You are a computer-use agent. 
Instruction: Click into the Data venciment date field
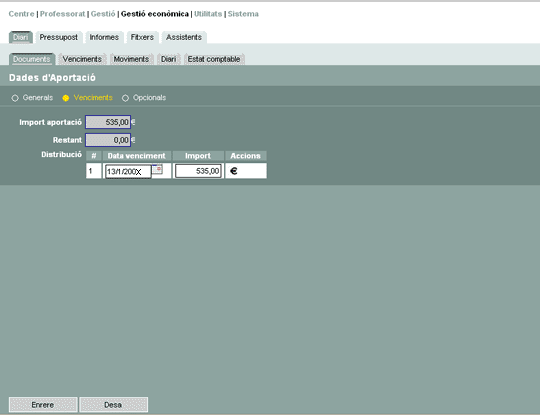pos(128,172)
